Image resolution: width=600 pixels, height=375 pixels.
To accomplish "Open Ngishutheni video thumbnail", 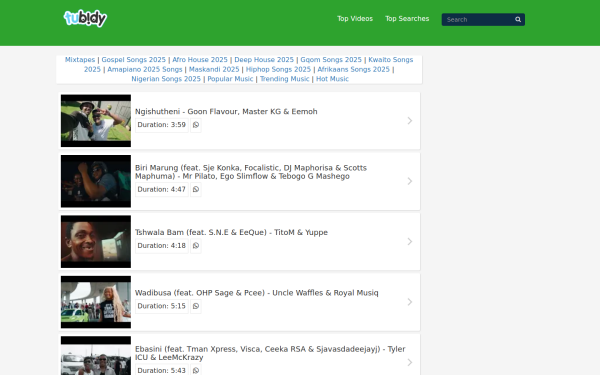I will point(96,121).
